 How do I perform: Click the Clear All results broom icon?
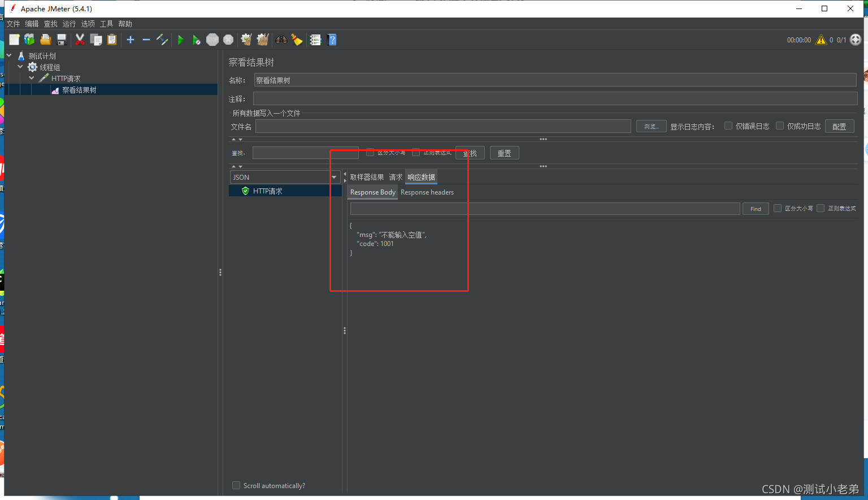(x=262, y=40)
